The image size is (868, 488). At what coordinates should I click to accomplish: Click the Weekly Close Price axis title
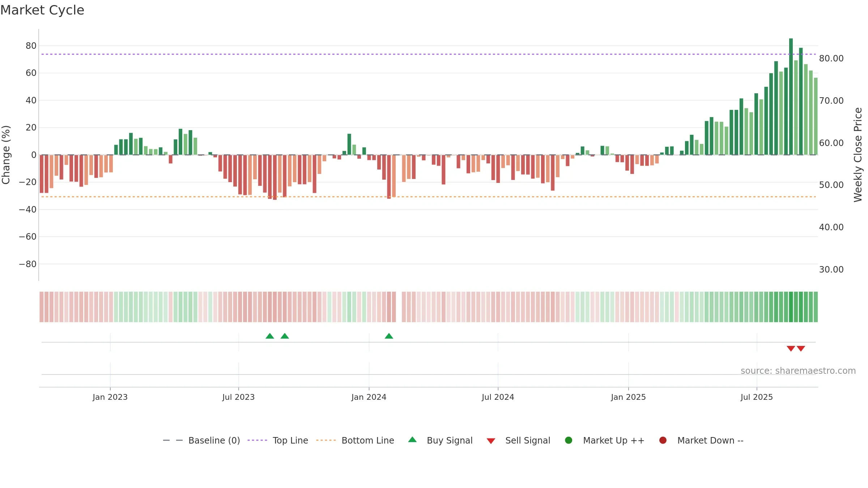pos(858,155)
